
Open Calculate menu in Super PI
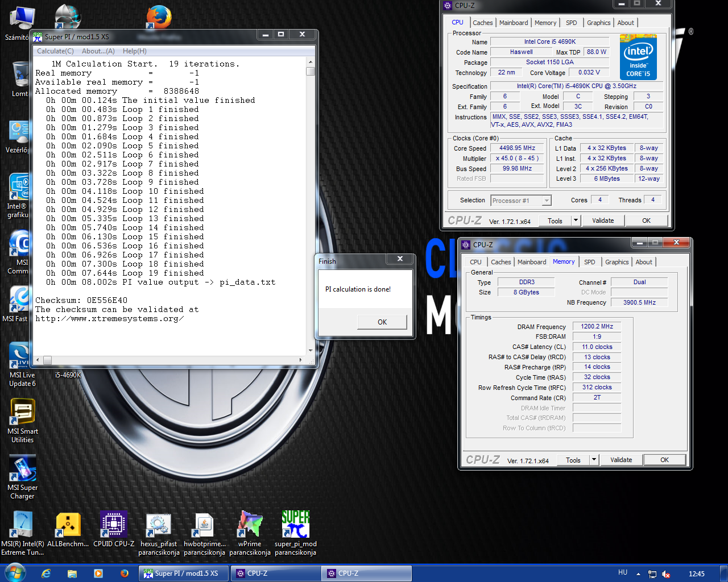(x=55, y=51)
